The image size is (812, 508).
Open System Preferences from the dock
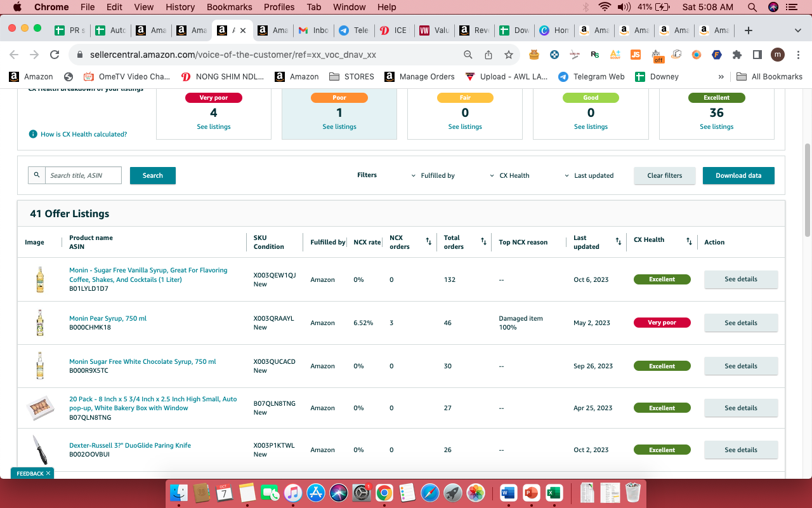tap(361, 492)
